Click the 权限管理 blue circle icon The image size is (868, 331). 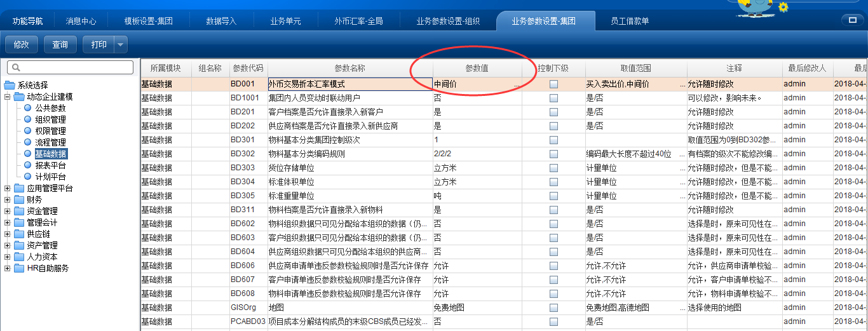(x=27, y=131)
